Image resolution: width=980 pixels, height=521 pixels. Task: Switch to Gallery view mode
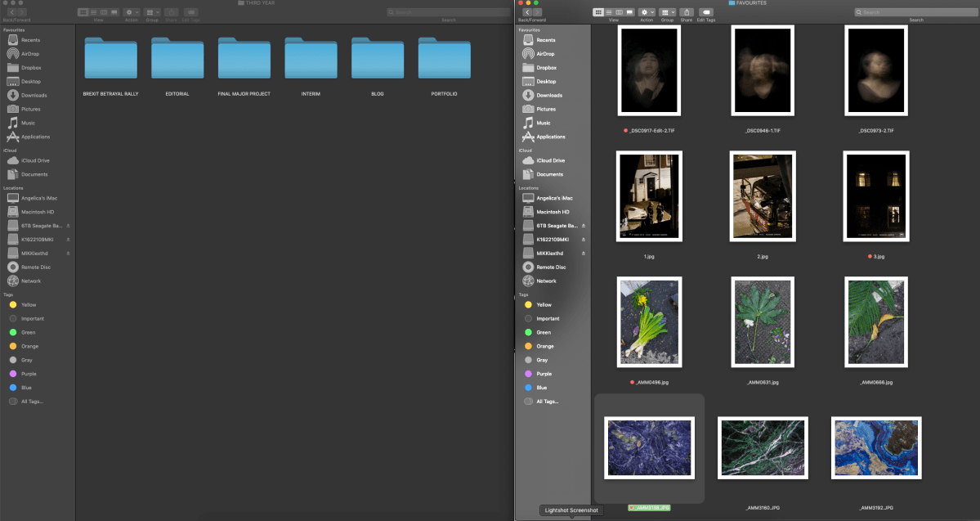point(630,12)
